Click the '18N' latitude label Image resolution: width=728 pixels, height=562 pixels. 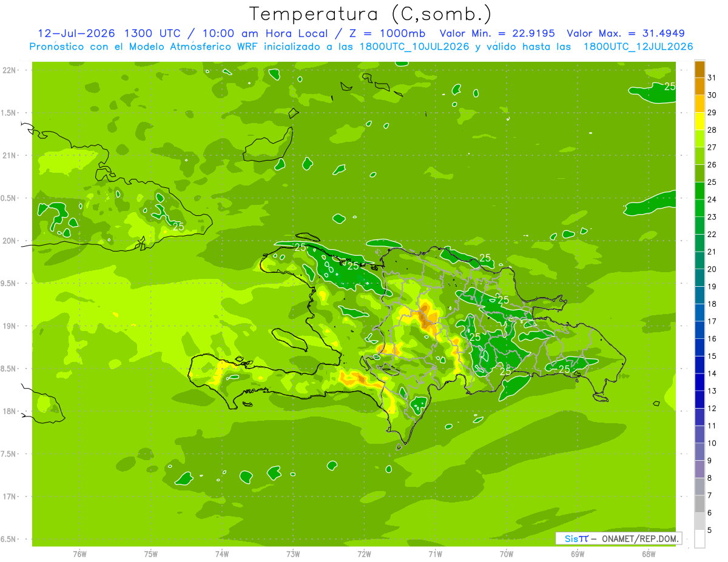point(10,411)
